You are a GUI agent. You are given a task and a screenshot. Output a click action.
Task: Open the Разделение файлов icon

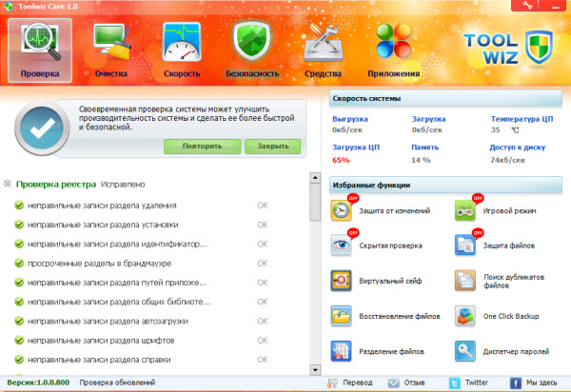(341, 351)
